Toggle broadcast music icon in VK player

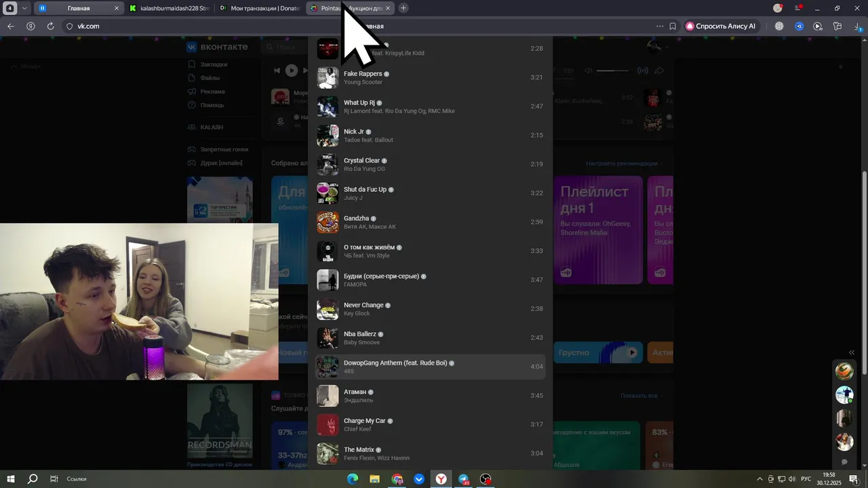(x=643, y=70)
